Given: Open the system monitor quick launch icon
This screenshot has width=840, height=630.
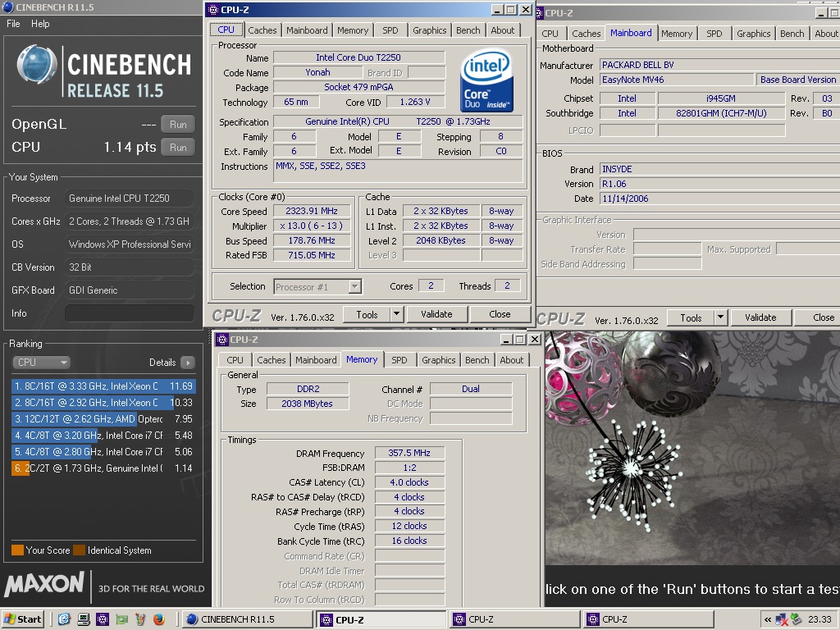Looking at the screenshot, I should click(84, 619).
